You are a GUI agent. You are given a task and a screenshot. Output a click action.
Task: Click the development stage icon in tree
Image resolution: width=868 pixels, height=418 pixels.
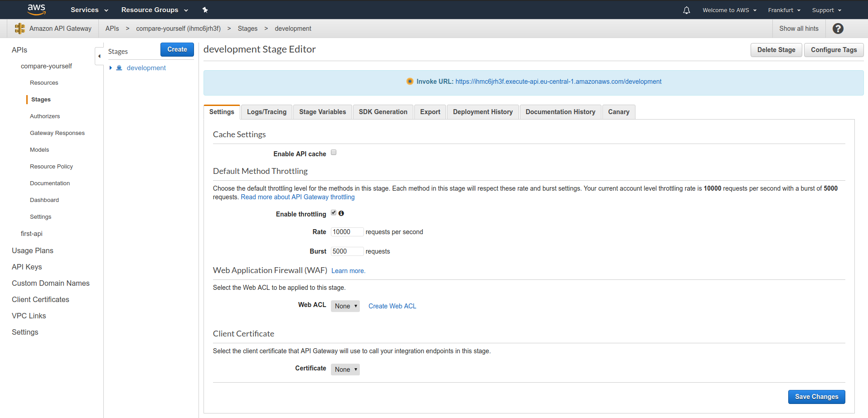pos(119,68)
